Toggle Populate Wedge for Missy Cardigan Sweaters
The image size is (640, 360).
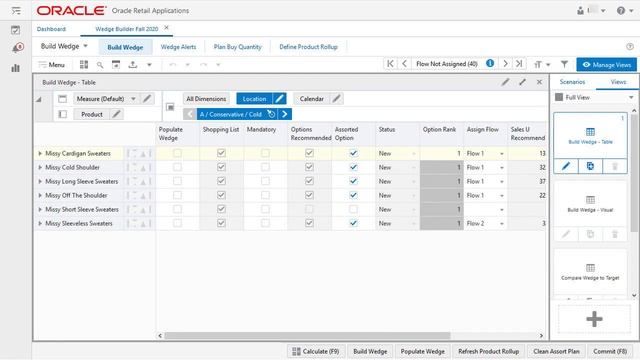177,153
